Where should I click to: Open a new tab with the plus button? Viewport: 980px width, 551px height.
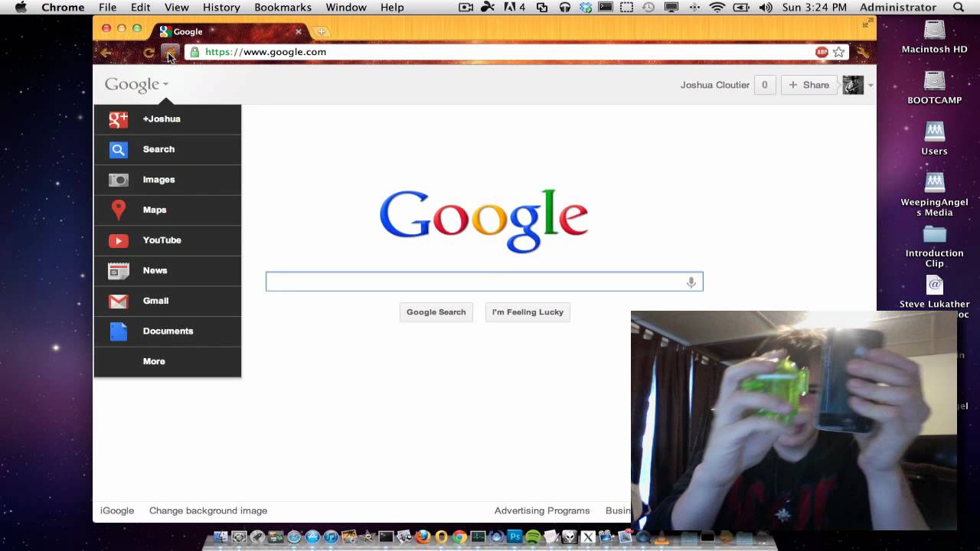click(x=322, y=31)
